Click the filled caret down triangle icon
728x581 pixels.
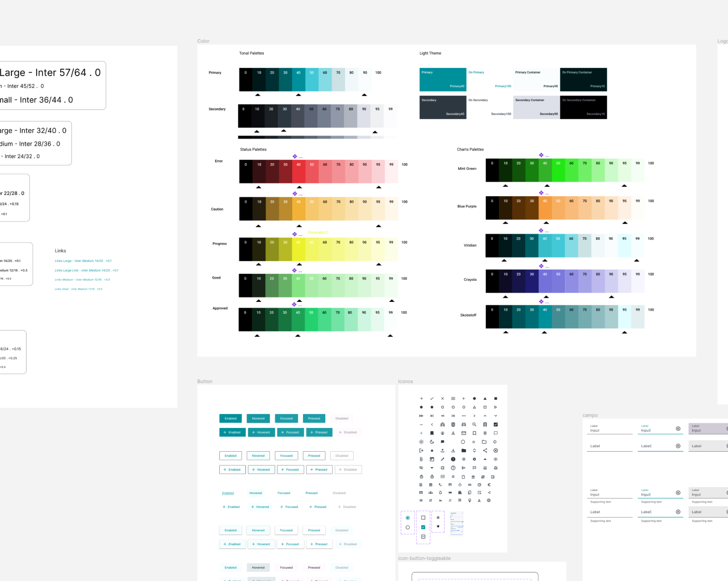pos(432,468)
